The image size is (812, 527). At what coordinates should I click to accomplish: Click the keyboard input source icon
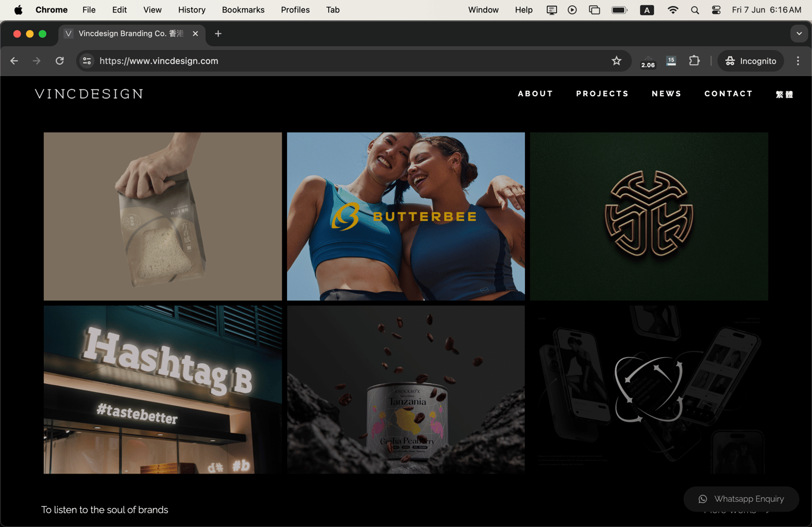tap(647, 10)
